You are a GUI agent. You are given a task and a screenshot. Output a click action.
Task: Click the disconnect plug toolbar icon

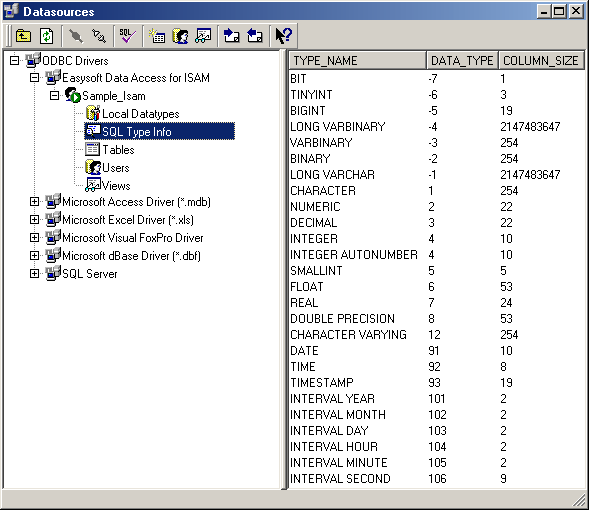(99, 36)
